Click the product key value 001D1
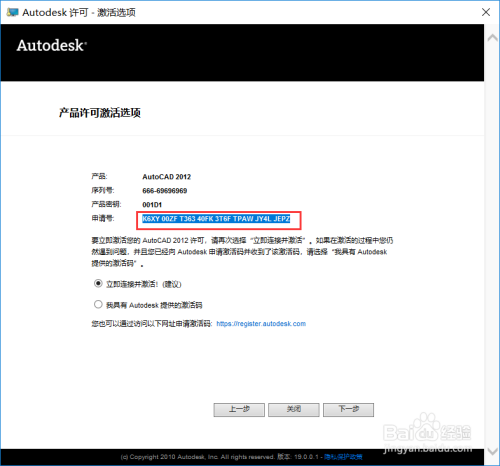The height and width of the screenshot is (466, 500). [152, 205]
